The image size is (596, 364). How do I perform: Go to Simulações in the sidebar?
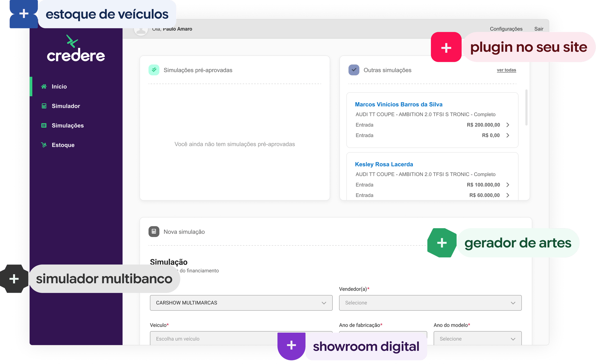[x=68, y=125]
